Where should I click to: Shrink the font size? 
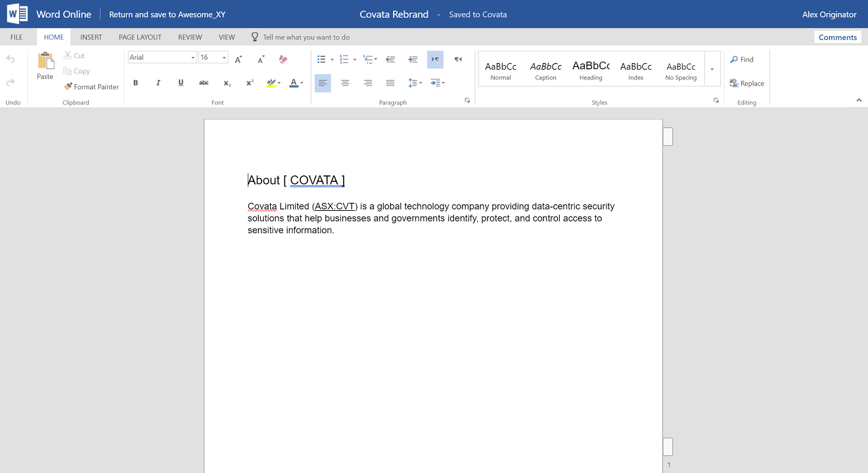(261, 59)
